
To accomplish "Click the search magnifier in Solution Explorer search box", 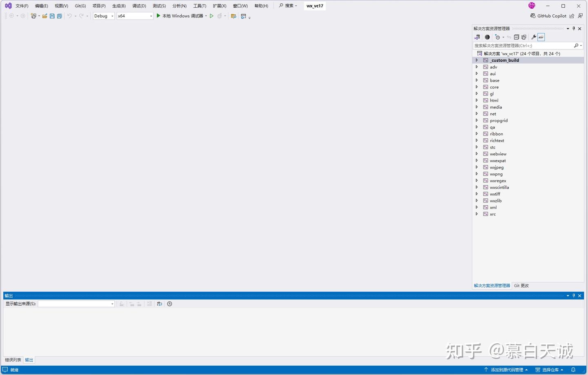I will click(x=576, y=45).
